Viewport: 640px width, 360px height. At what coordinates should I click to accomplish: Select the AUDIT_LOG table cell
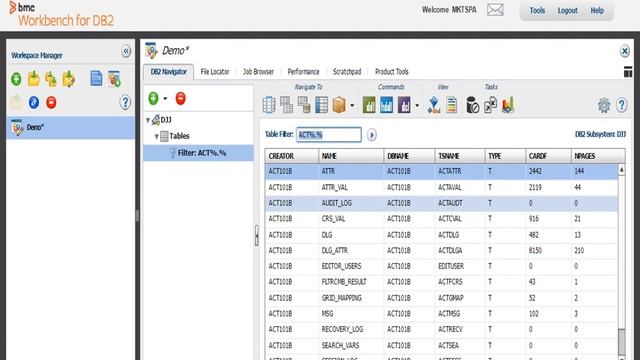336,203
